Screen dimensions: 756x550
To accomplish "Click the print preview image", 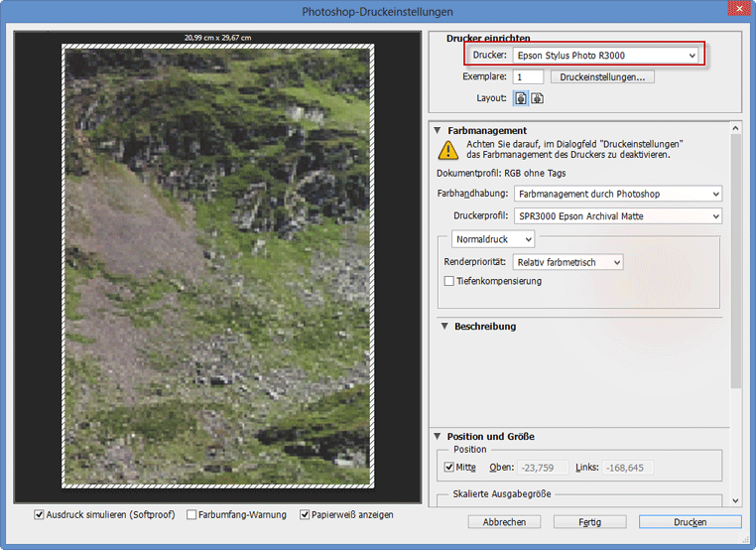I will 217,266.
